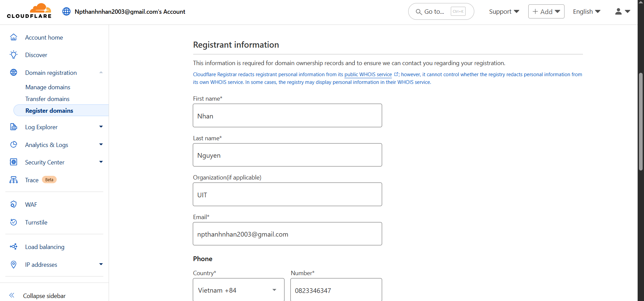Expand the Security Center submenu arrow
The width and height of the screenshot is (644, 301).
tap(101, 162)
